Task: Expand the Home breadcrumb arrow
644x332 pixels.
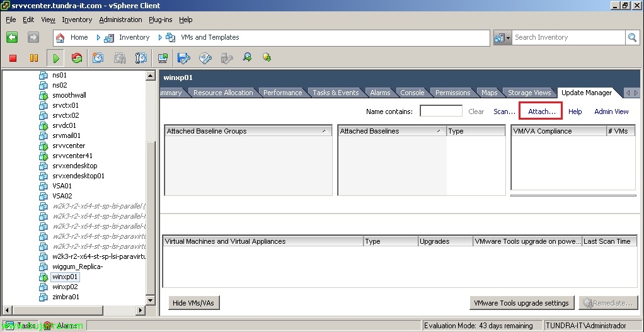Action: pos(98,37)
